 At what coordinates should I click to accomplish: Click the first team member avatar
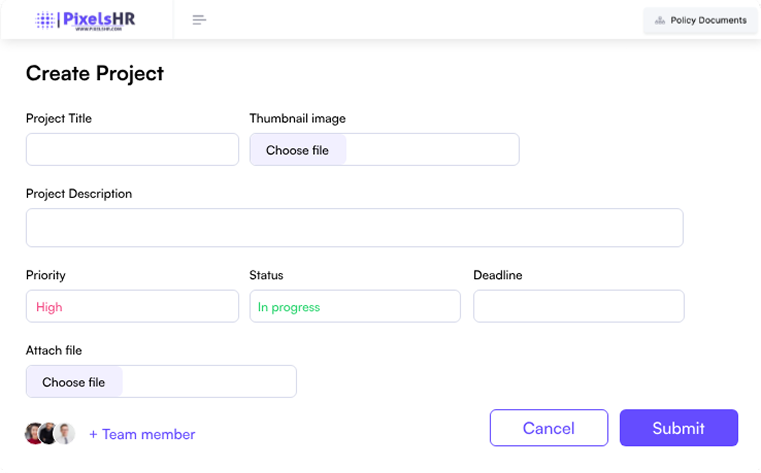click(x=35, y=433)
